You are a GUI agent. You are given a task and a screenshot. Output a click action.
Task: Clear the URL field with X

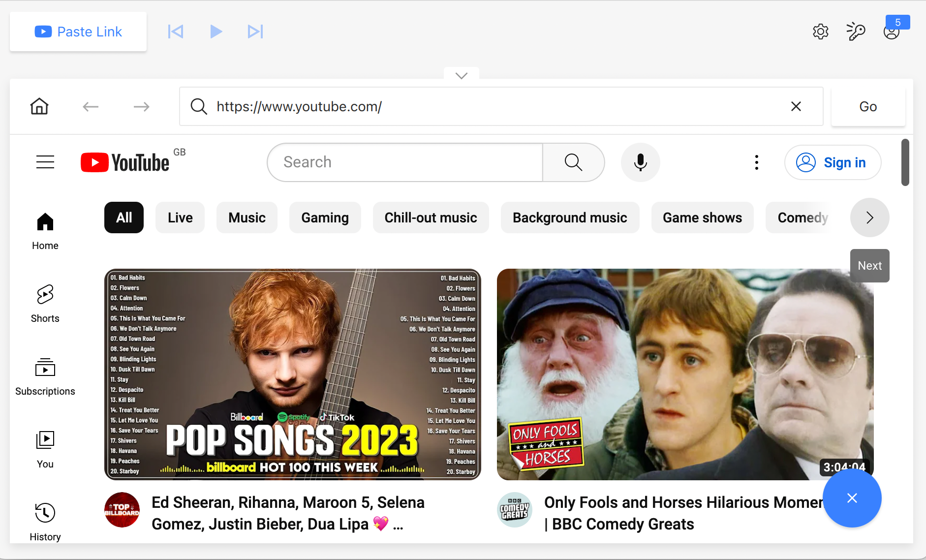point(796,106)
